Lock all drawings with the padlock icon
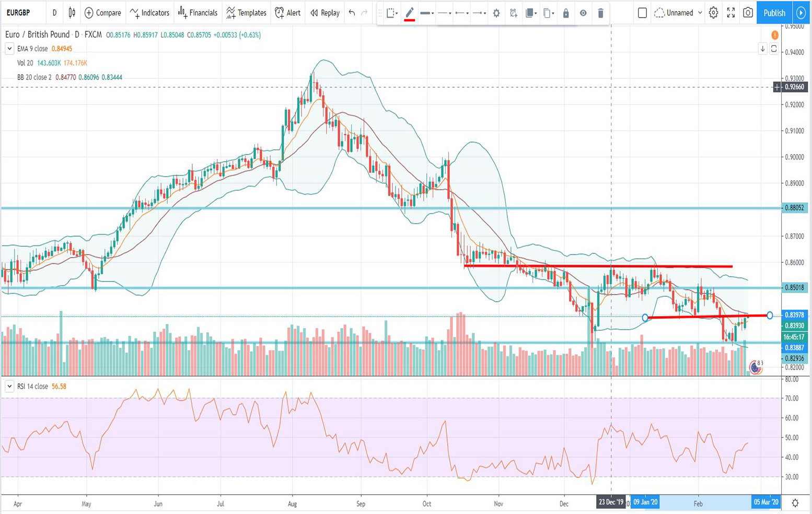812x514 pixels. point(566,13)
